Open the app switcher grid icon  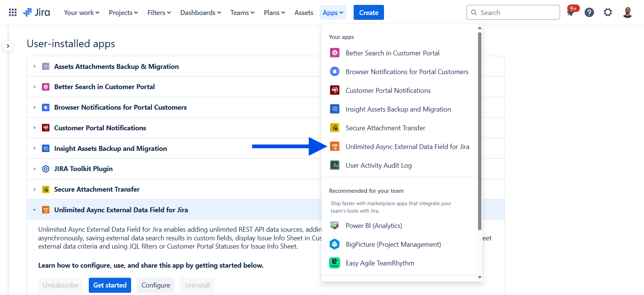click(x=13, y=12)
